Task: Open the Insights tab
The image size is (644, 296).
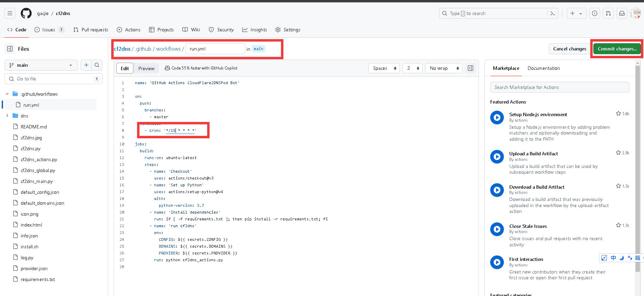Action: coord(254,30)
